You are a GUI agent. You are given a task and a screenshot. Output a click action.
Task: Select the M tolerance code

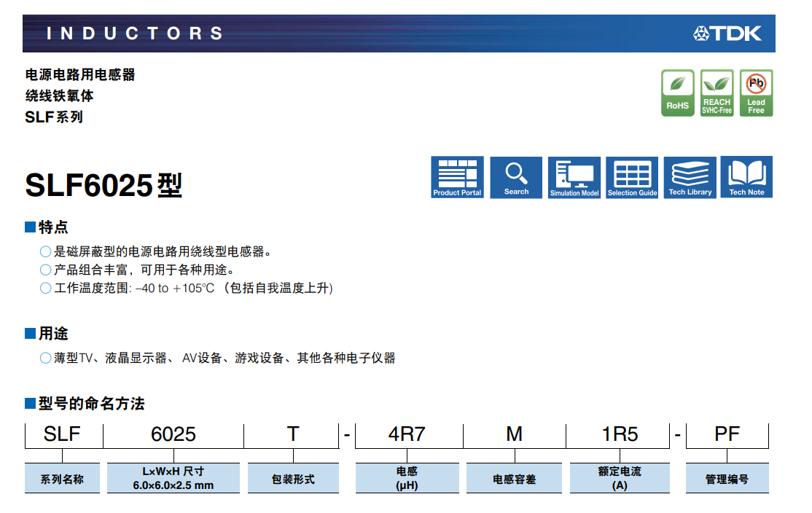514,434
